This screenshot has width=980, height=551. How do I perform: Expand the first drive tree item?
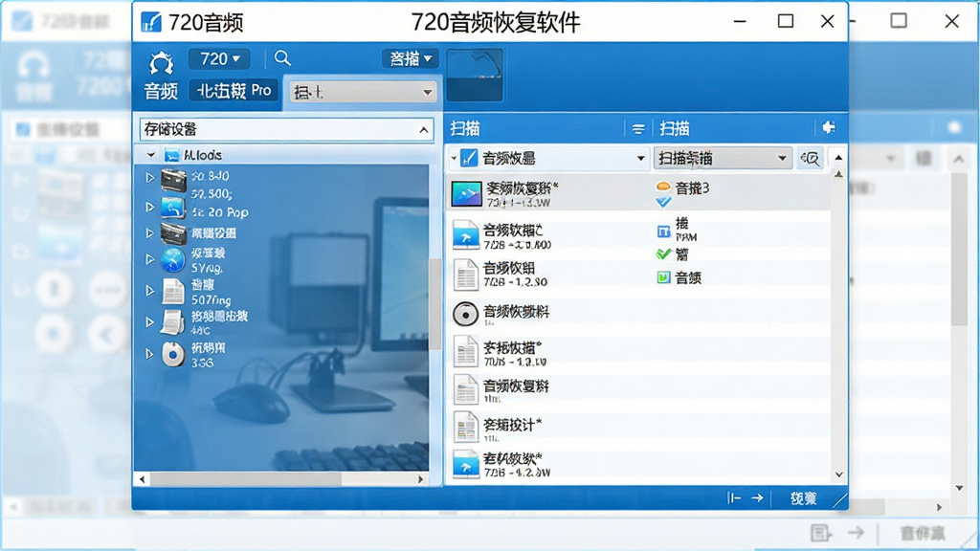(150, 177)
